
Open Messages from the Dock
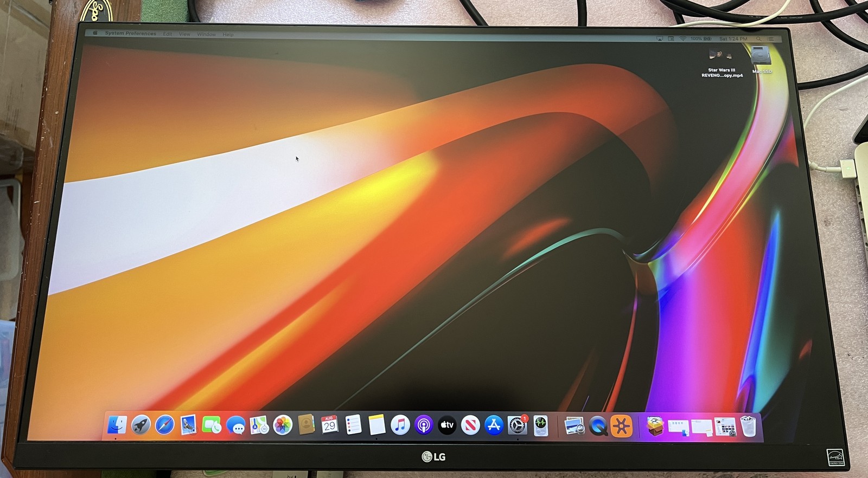pyautogui.click(x=235, y=425)
